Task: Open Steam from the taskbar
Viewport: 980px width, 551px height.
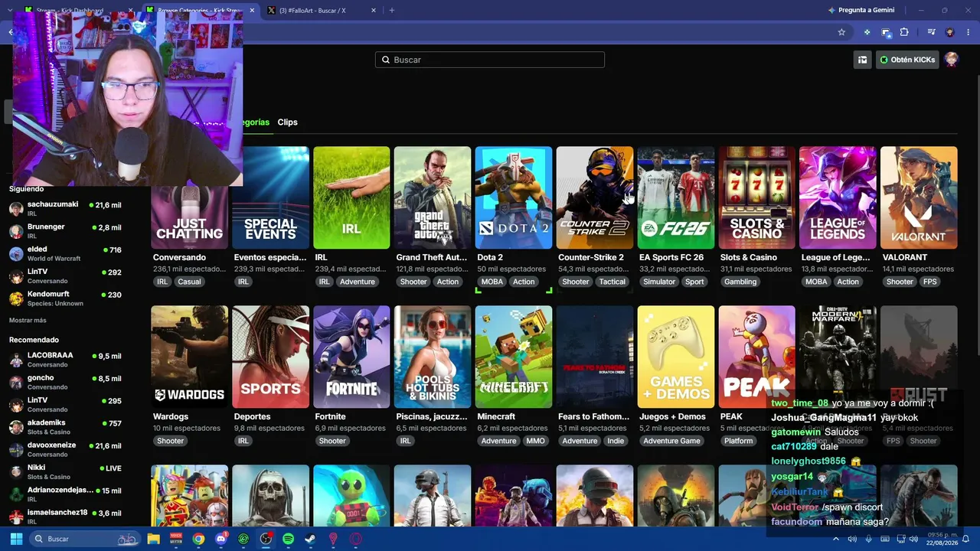Action: click(x=310, y=539)
